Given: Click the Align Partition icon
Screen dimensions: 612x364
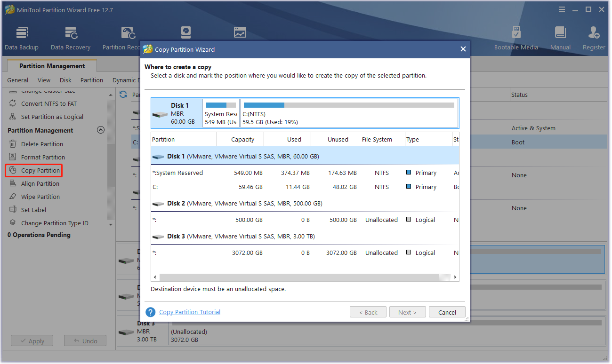Looking at the screenshot, I should click(13, 183).
